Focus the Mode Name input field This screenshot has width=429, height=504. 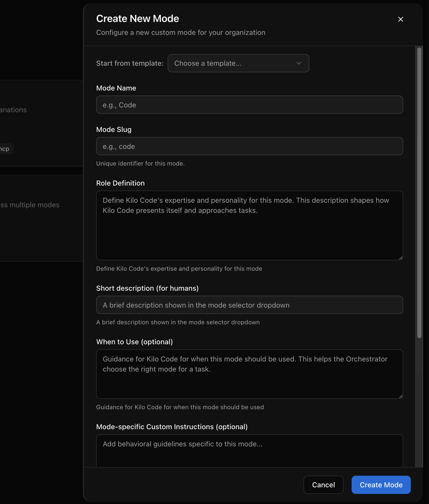click(x=249, y=105)
